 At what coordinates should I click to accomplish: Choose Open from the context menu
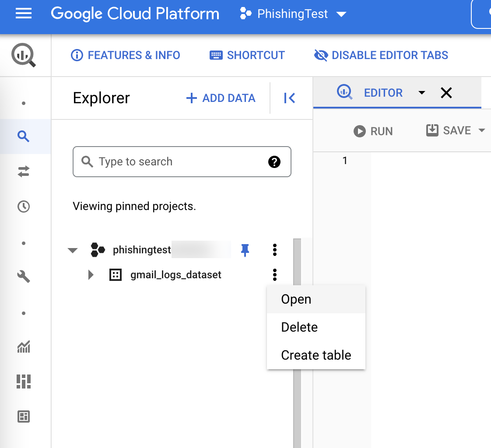point(316,299)
